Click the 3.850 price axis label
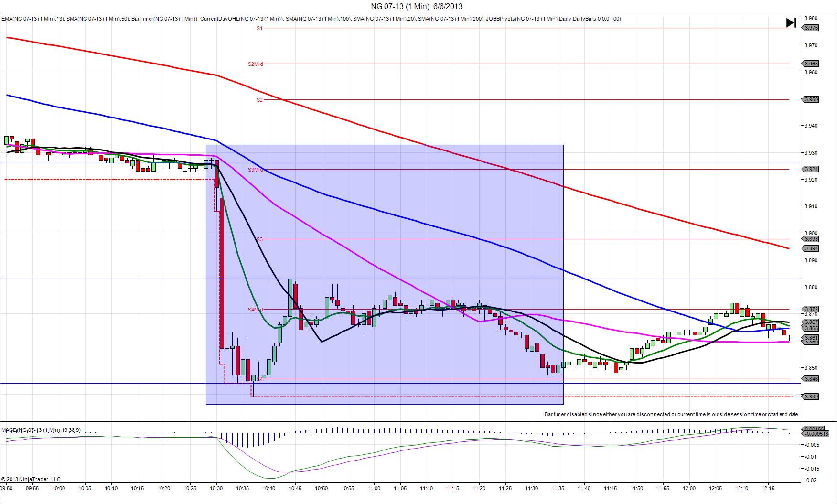 811,368
